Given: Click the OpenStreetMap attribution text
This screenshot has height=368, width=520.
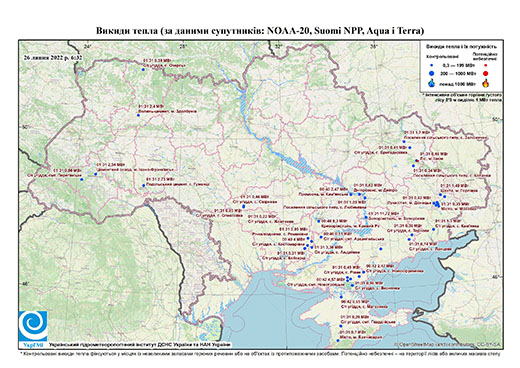Looking at the screenshot, I should pos(448,344).
